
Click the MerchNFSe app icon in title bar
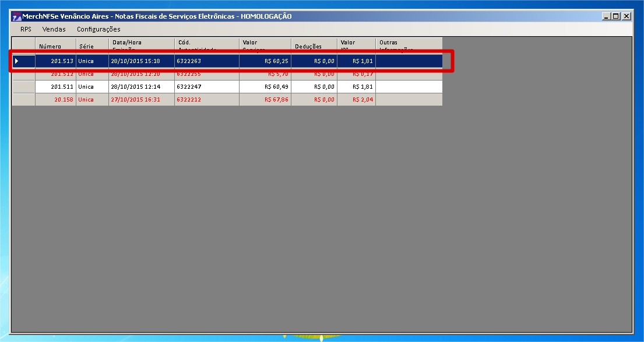pyautogui.click(x=16, y=16)
